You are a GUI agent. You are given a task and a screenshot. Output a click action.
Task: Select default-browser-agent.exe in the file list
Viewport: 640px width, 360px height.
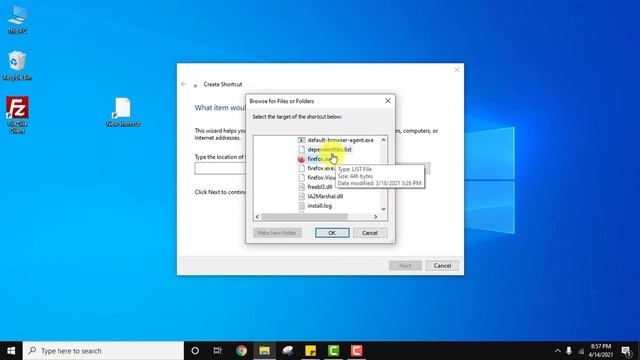tap(336, 140)
